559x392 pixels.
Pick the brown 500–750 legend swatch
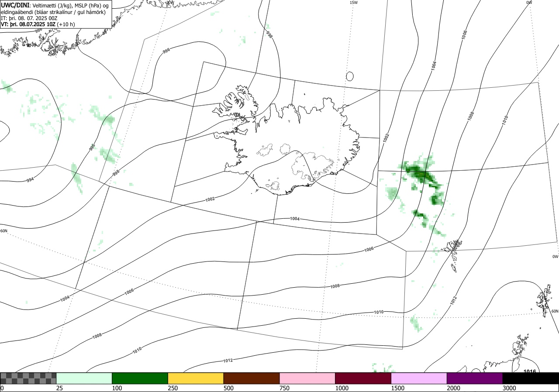pos(252,378)
